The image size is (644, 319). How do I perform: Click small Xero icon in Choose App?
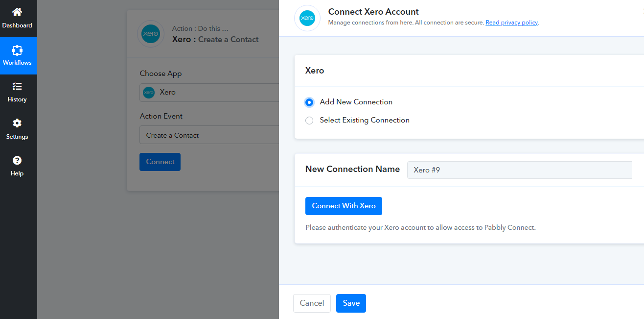(149, 92)
